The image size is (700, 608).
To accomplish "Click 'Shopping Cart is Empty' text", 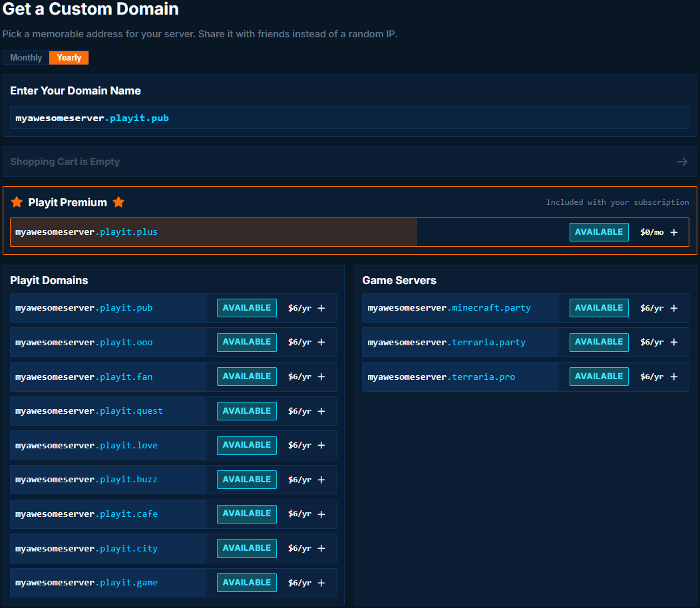I will point(65,162).
